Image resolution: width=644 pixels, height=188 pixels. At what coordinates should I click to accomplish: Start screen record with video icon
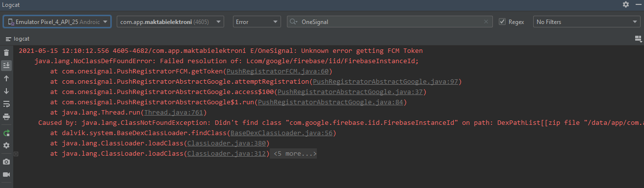(6, 174)
